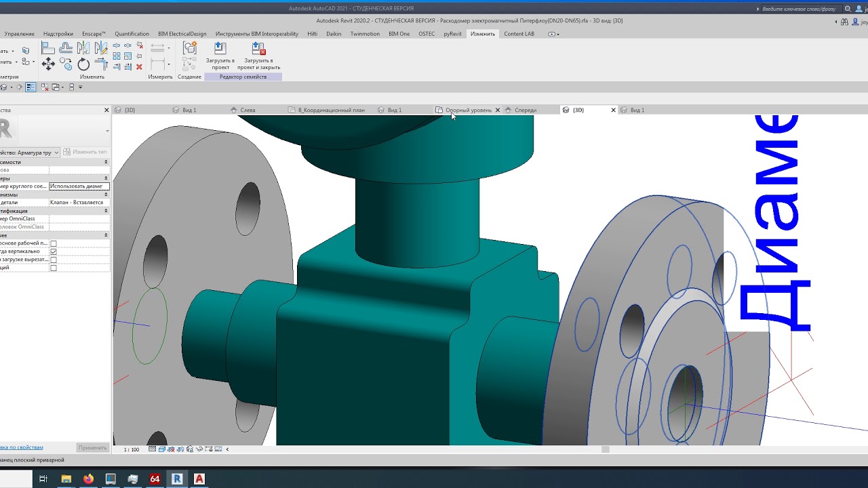This screenshot has height=488, width=868.
Task: Click Загрузить в проект и закрыть button
Action: tap(258, 56)
